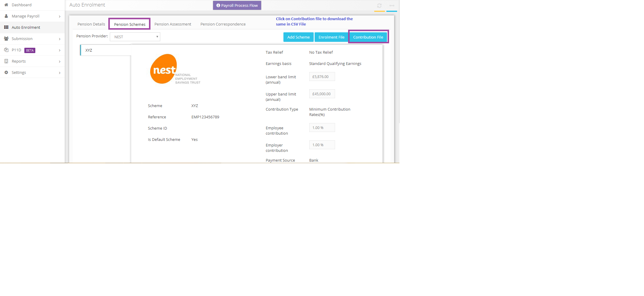The height and width of the screenshot is (296, 644).
Task: Click the Employee contribution percentage field
Action: [322, 128]
